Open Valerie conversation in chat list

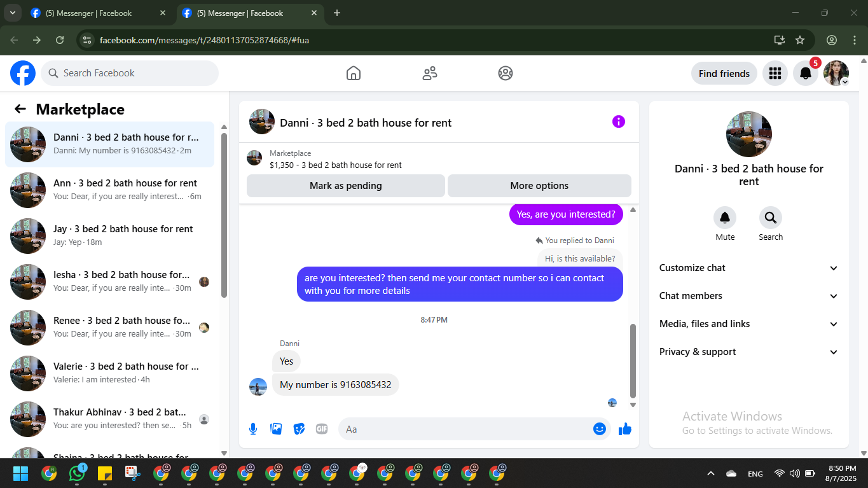tap(109, 373)
